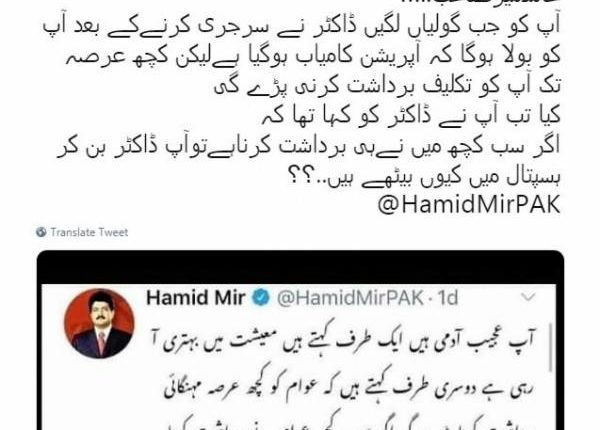Click the main tweet's first Urdu line
Image resolution: width=600 pixels, height=430 pixels.
point(301,26)
